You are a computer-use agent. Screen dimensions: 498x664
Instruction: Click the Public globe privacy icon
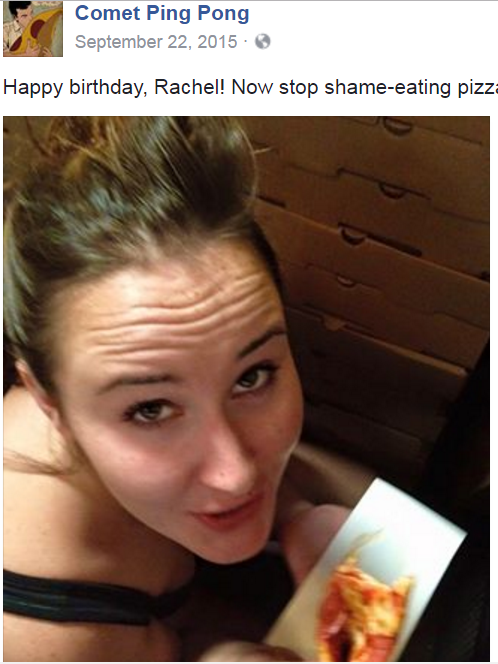[x=263, y=42]
